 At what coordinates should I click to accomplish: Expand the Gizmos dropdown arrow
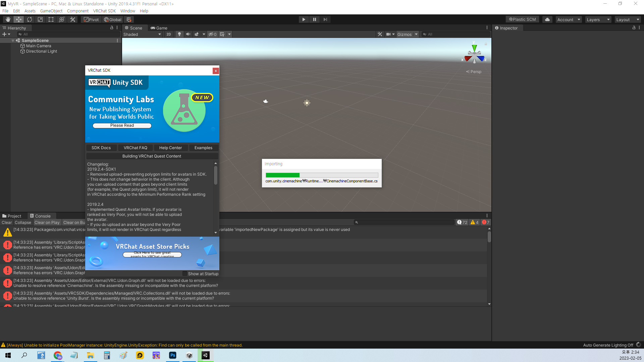tap(416, 34)
